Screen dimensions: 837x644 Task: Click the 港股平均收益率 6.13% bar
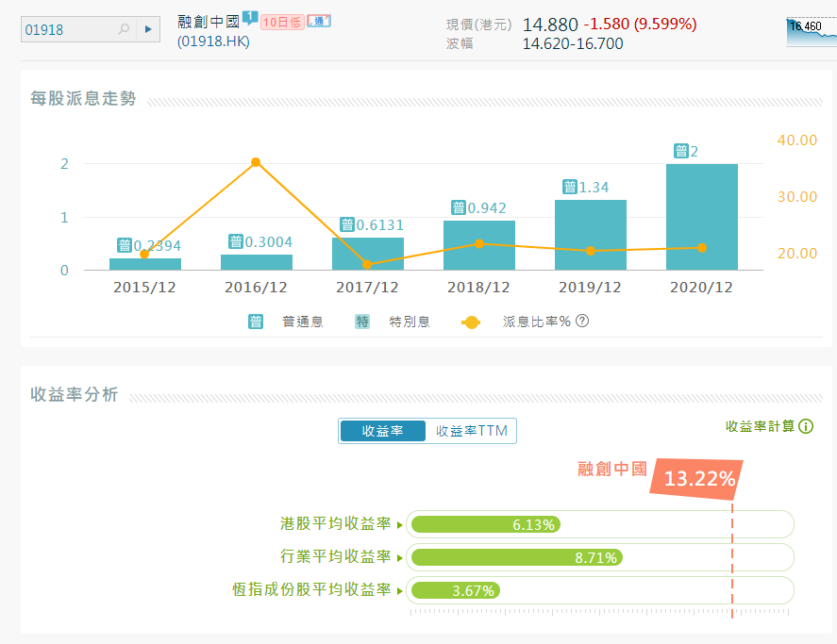[x=486, y=524]
